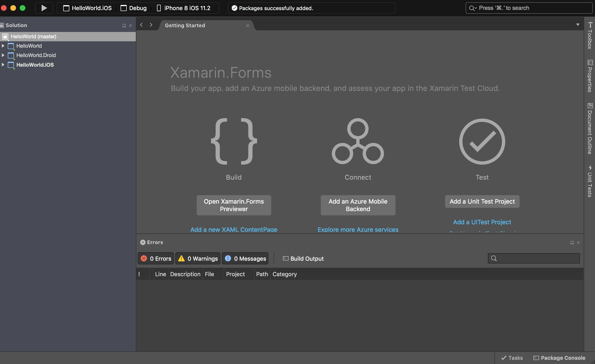Click inside the Errors panel search box
This screenshot has height=364, width=595.
[534, 258]
